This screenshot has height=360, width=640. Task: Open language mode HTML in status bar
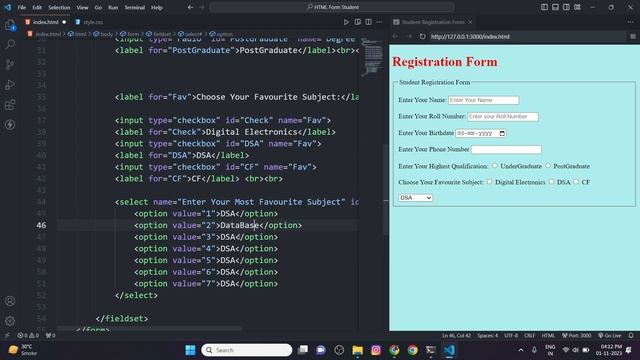coord(548,336)
